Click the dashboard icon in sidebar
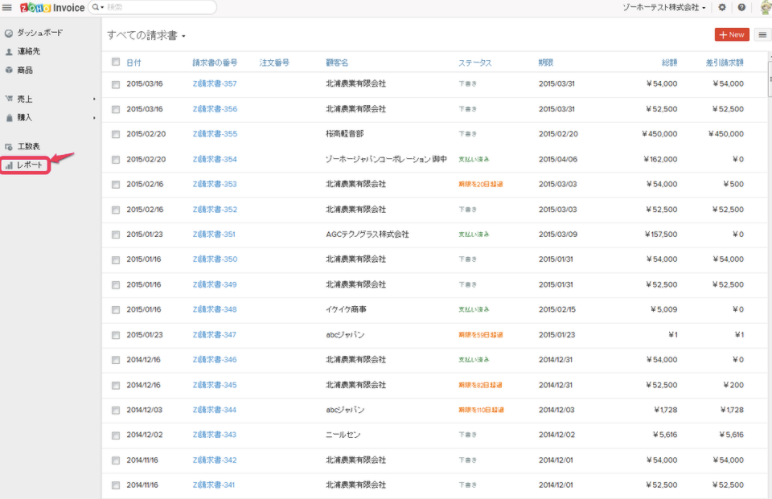 tap(8, 33)
